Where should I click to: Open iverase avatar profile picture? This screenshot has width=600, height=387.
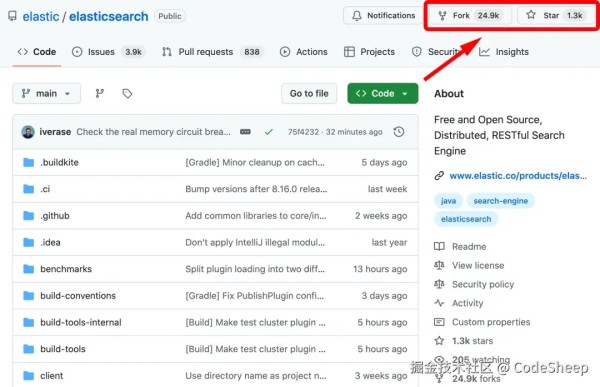(x=28, y=132)
